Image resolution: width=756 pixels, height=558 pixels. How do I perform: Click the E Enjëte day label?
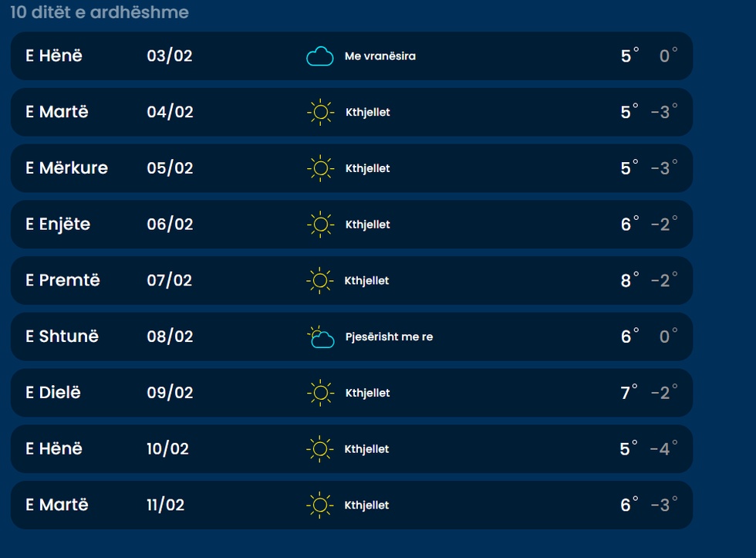point(58,225)
